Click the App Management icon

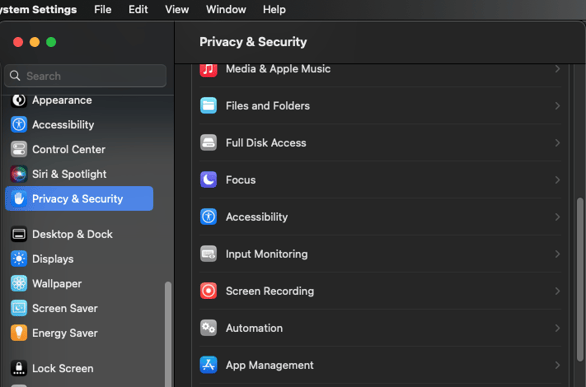208,365
